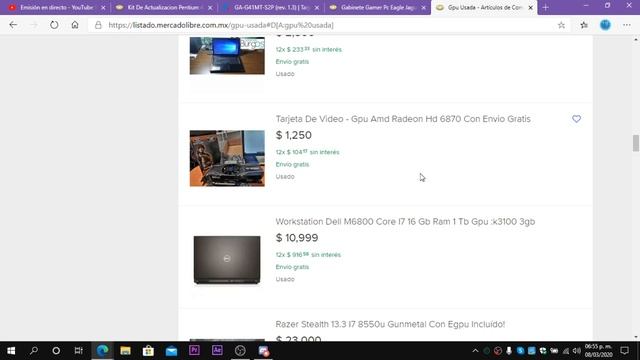Open a new browser tab
This screenshot has height=360, width=640.
tap(545, 7)
